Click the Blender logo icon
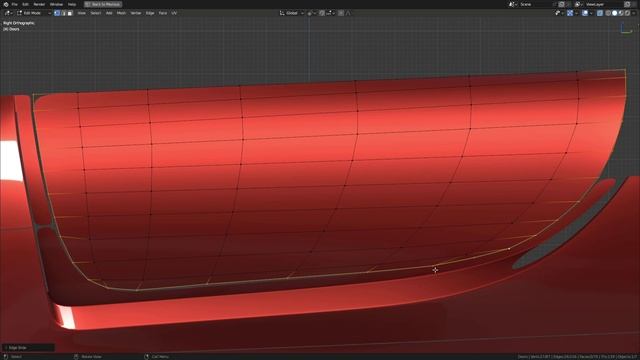The image size is (640, 360). click(6, 4)
